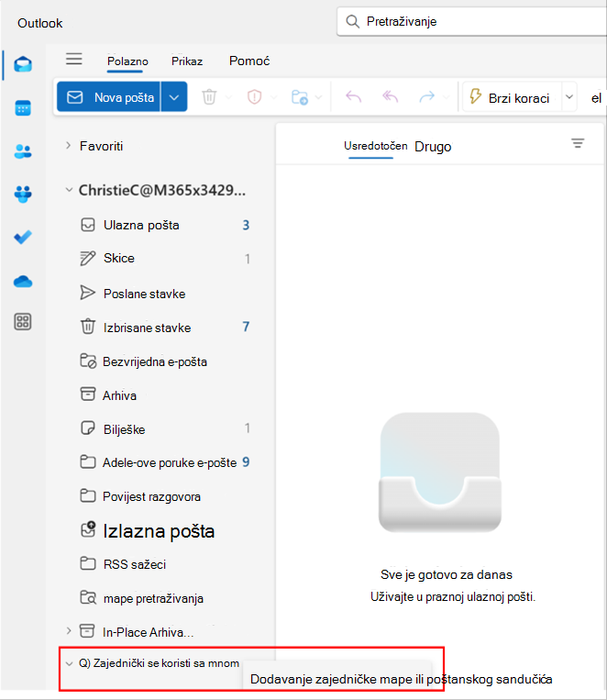Expand the Favoriti section

click(68, 146)
